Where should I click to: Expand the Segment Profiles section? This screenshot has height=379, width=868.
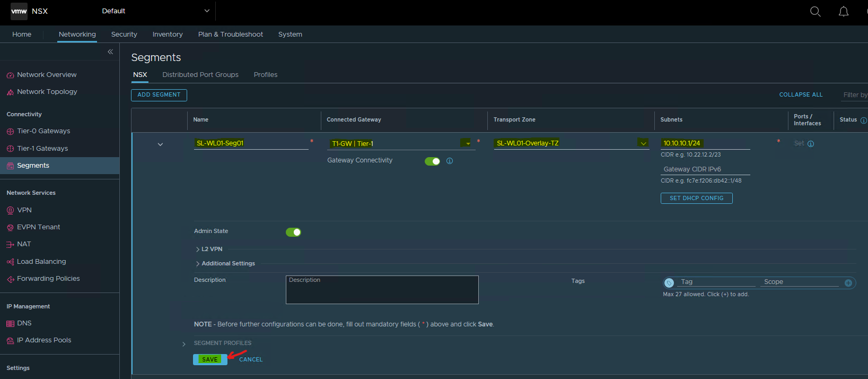[x=184, y=344]
